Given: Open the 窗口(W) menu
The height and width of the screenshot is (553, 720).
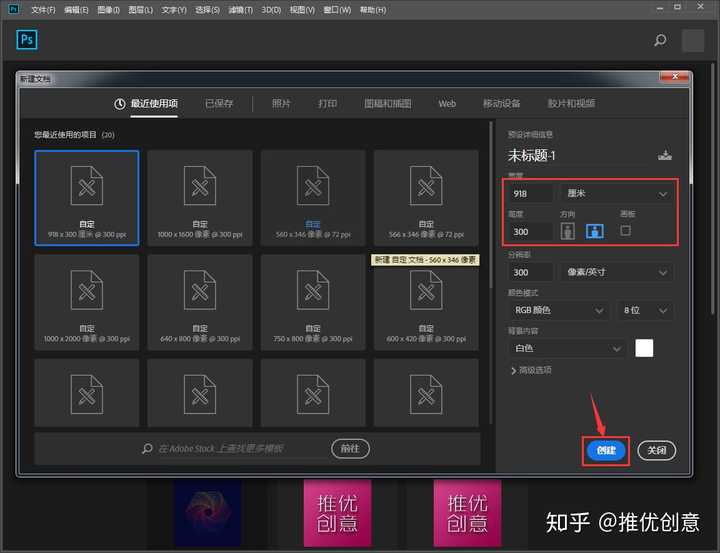Looking at the screenshot, I should tap(337, 10).
